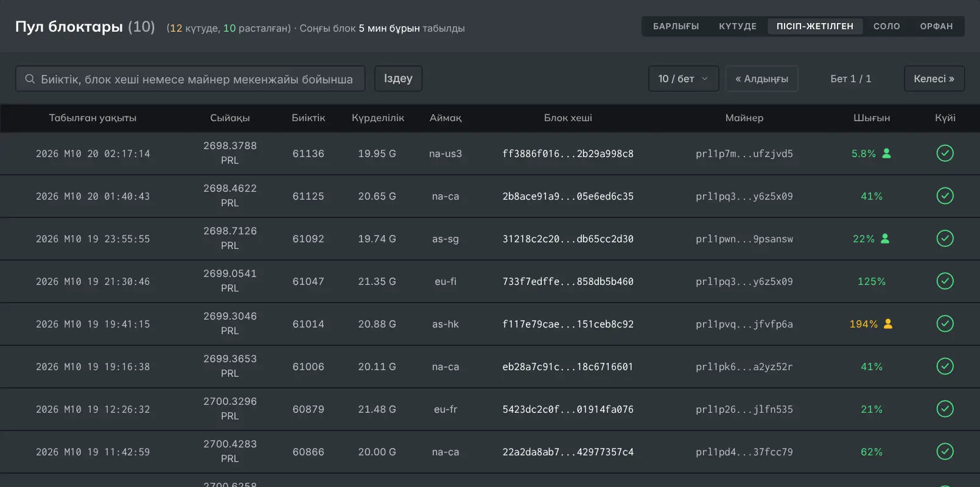
Task: Click status checkmark icon for block 61006
Action: coord(945,366)
